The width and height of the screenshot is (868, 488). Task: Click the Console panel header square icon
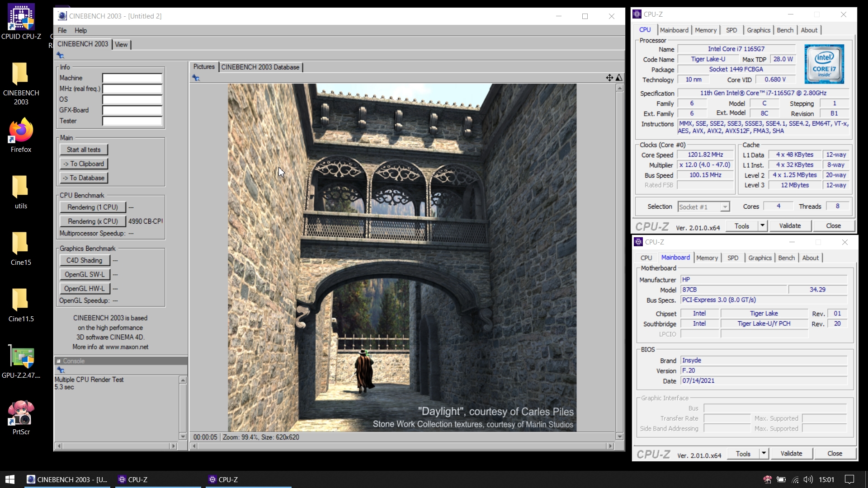tap(59, 361)
